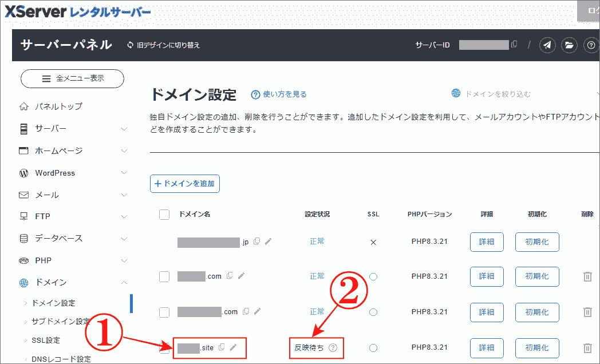Check the first .com domain checkbox
The height and width of the screenshot is (364, 600).
click(164, 276)
